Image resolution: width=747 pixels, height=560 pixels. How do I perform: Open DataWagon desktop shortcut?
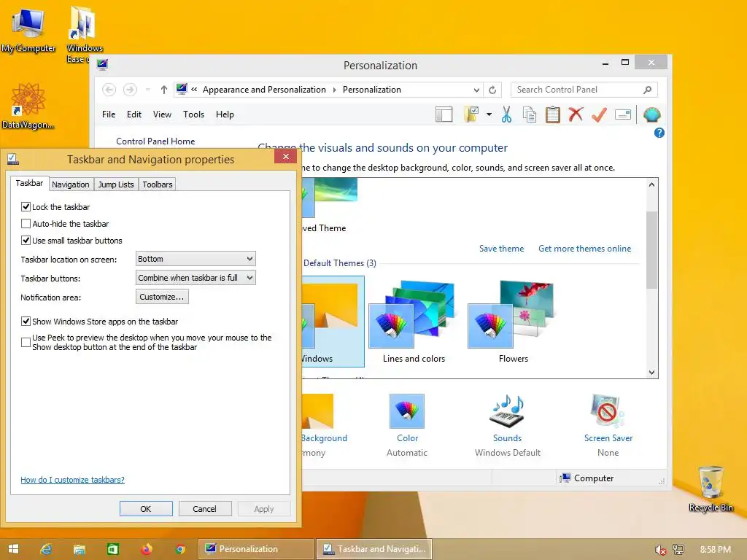pyautogui.click(x=28, y=106)
